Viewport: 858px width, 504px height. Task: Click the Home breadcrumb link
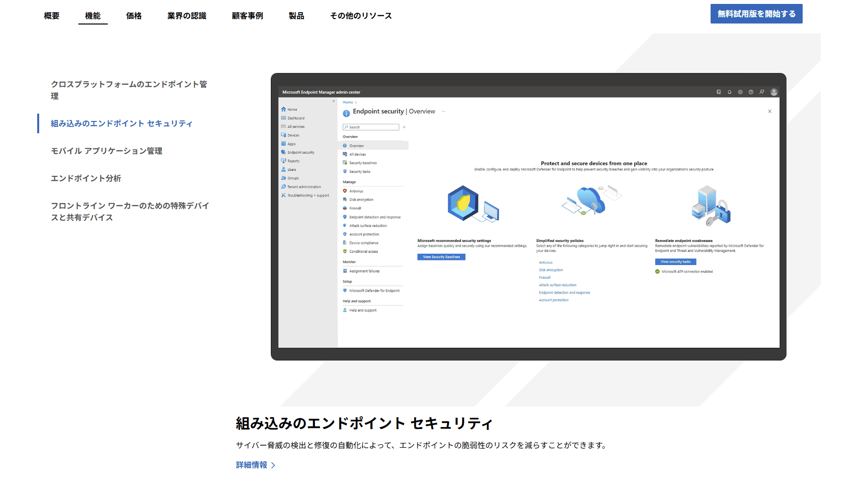tap(348, 102)
